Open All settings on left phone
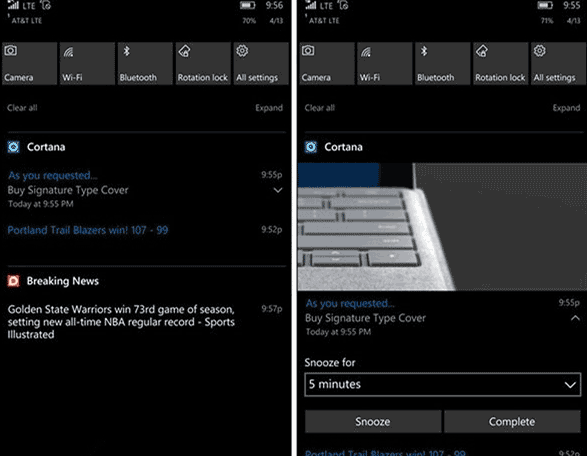 [261, 63]
